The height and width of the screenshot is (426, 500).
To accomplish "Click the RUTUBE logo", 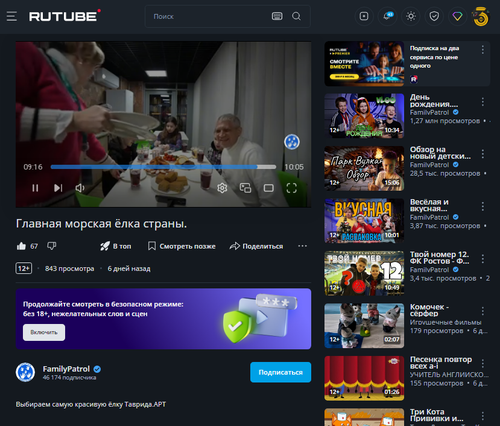I will pyautogui.click(x=65, y=16).
